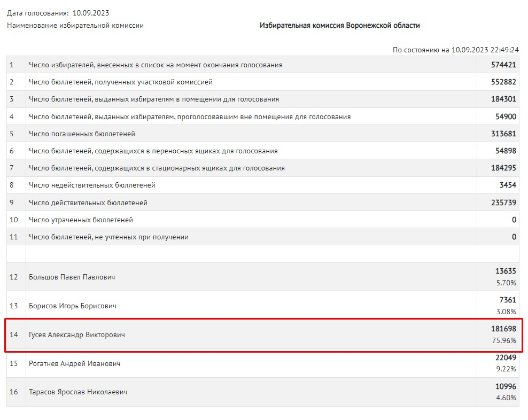Select the percentage 9.22%
This screenshot has width=528, height=420.
[x=506, y=369]
